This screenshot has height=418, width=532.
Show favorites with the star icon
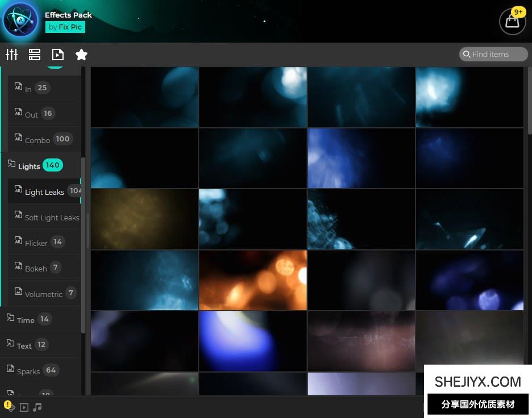point(81,55)
